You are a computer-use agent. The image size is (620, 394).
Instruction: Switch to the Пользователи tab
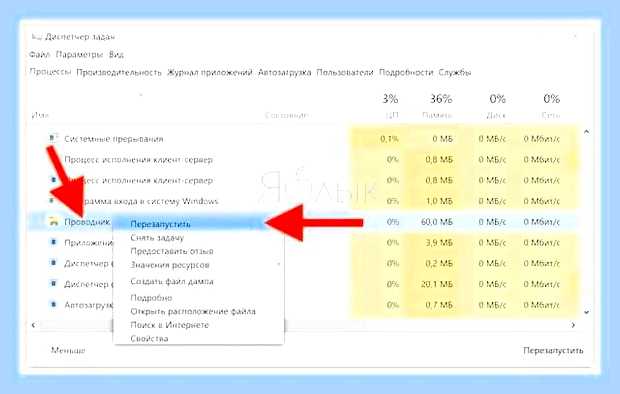coord(345,72)
